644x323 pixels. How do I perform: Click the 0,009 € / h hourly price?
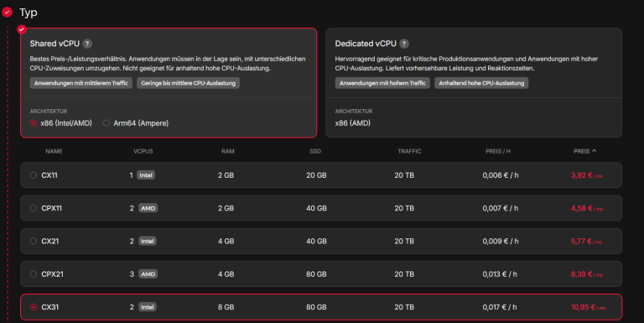click(501, 242)
